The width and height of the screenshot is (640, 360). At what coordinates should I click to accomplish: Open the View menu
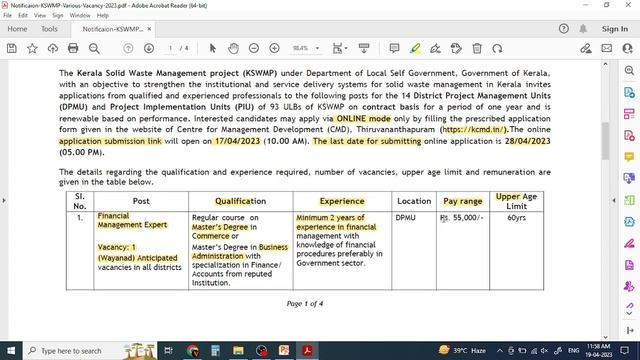40,16
